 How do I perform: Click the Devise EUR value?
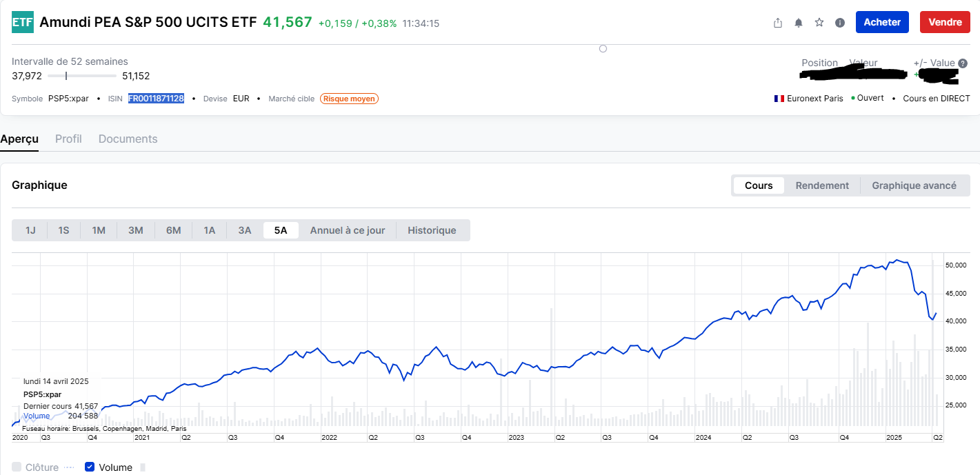241,99
